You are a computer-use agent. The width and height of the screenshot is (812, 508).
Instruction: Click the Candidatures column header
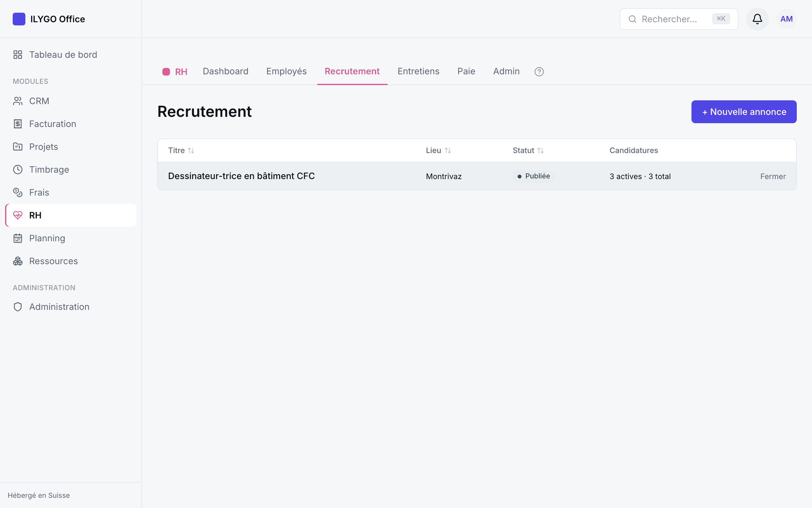[633, 150]
